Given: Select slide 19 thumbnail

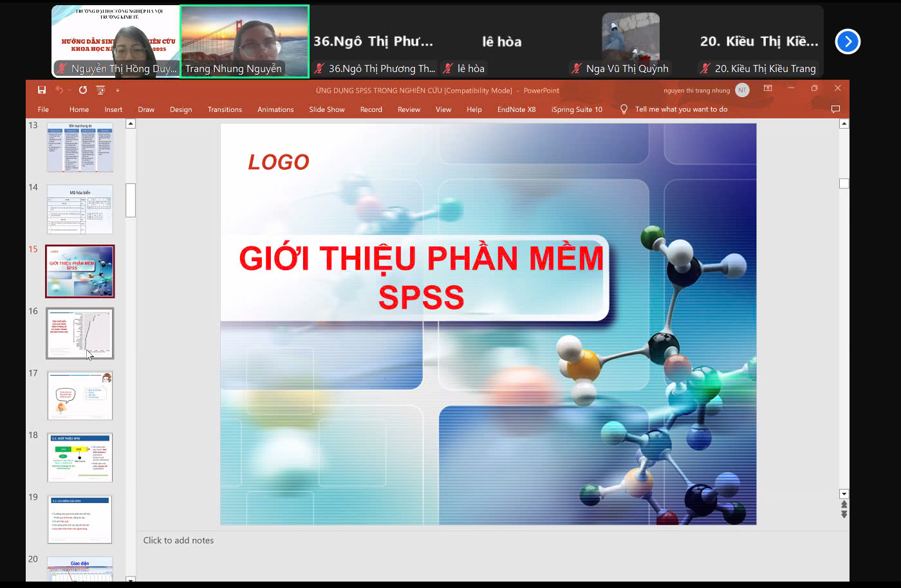Looking at the screenshot, I should 80,519.
